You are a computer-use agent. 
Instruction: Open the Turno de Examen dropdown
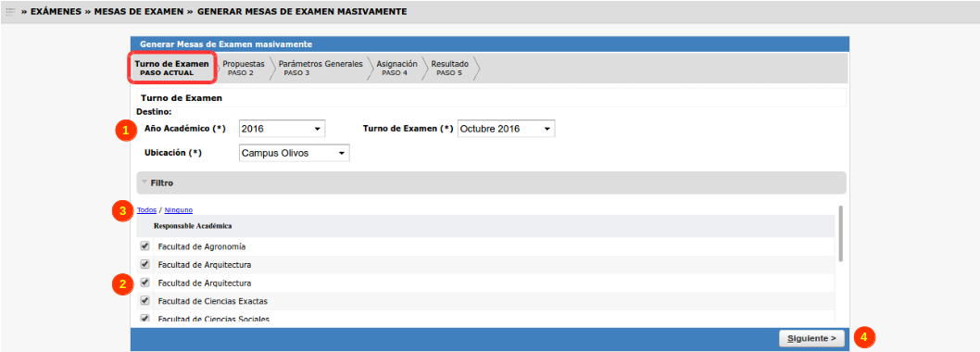point(507,129)
